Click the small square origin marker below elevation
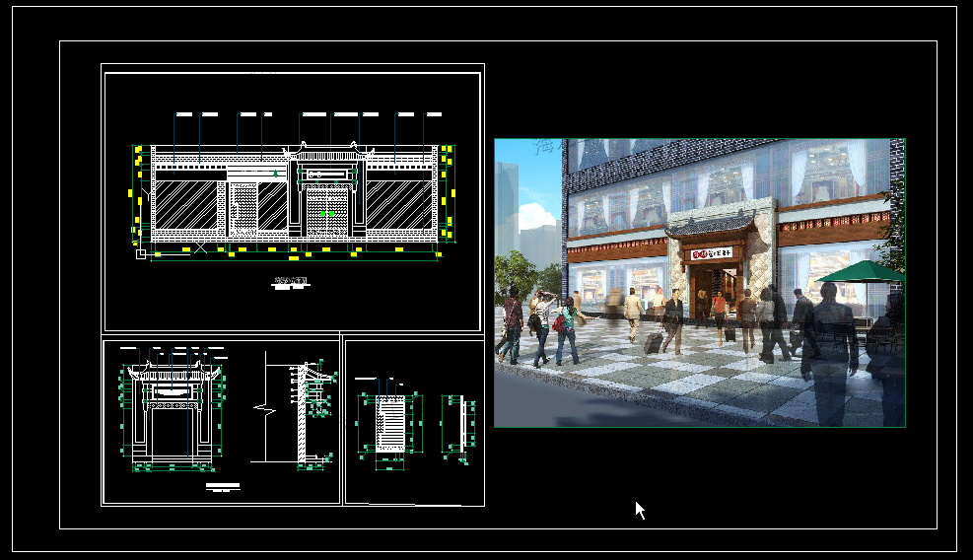Image resolution: width=973 pixels, height=560 pixels. [141, 254]
